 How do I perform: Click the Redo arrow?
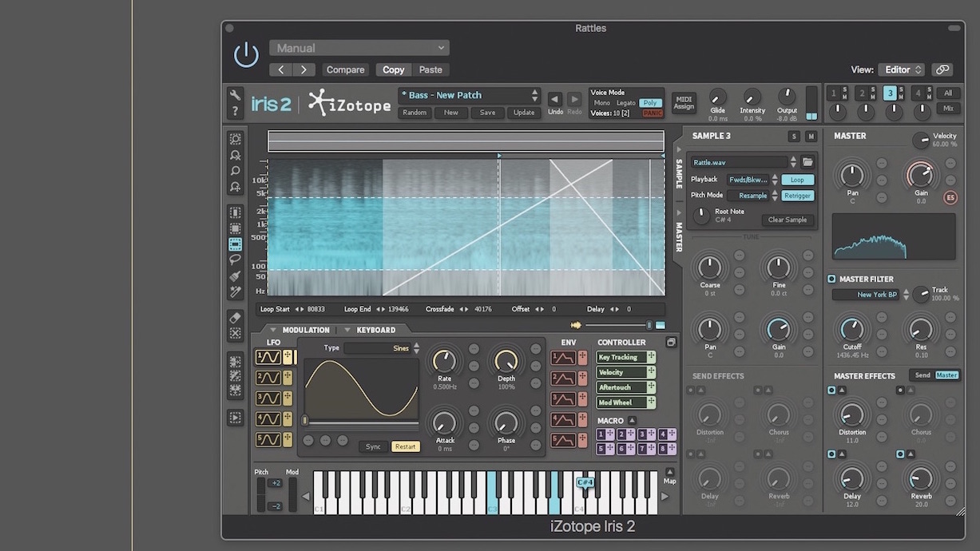click(x=574, y=99)
